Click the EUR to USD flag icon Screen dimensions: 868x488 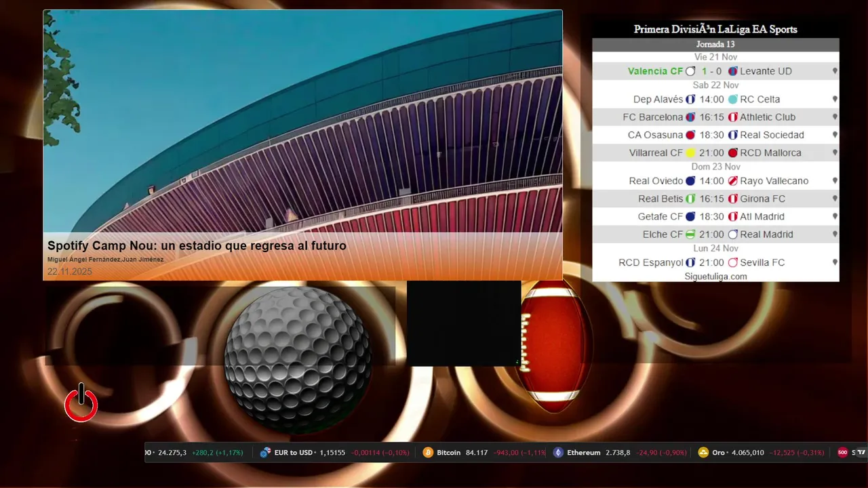265,453
